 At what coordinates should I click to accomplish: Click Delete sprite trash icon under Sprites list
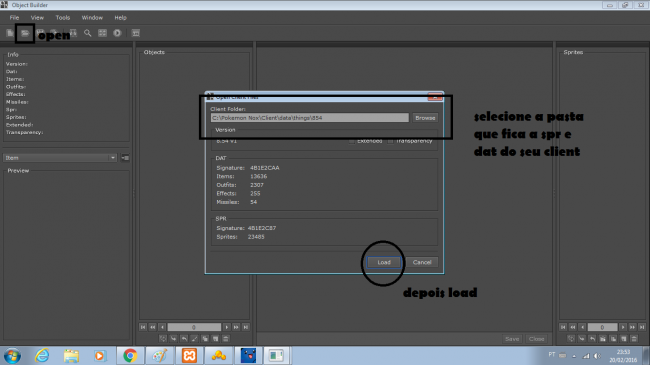pyautogui.click(x=634, y=339)
